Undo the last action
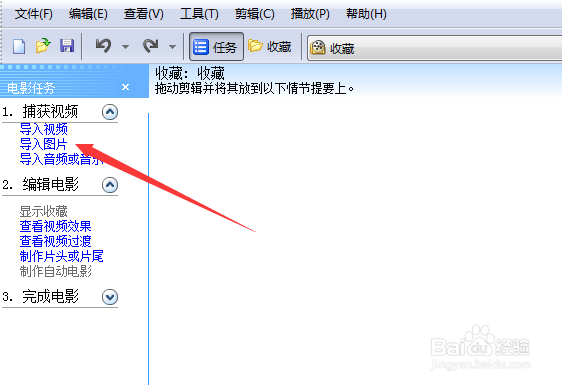The image size is (562, 385). point(103,46)
